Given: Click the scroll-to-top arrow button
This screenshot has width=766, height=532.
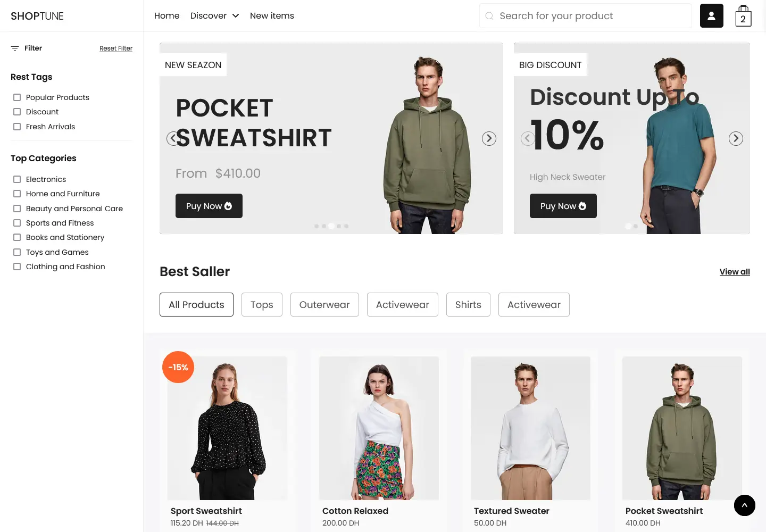Looking at the screenshot, I should click(x=745, y=505).
